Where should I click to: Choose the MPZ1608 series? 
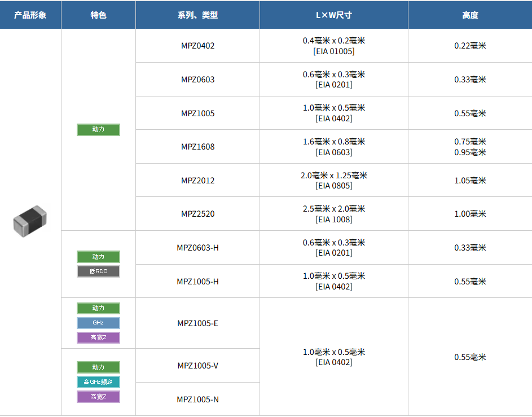198,147
